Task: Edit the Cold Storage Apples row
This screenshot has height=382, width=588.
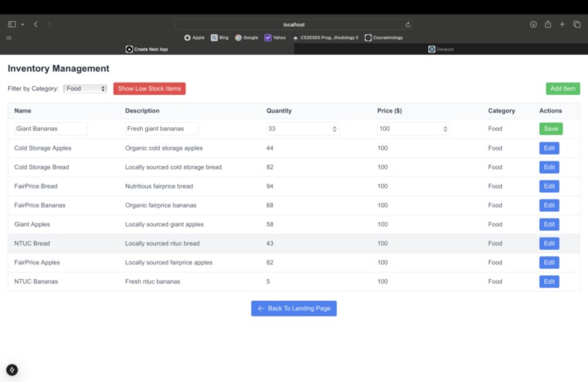Action: pyautogui.click(x=549, y=148)
